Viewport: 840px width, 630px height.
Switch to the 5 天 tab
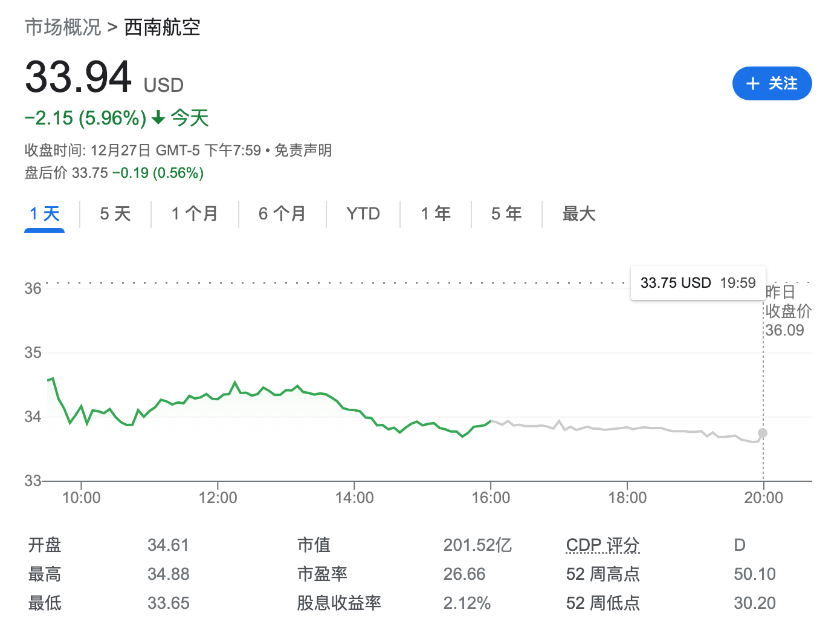pos(115,214)
